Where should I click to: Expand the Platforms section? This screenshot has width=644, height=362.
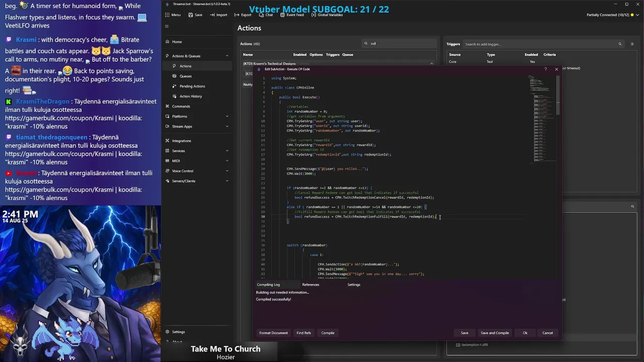point(227,116)
